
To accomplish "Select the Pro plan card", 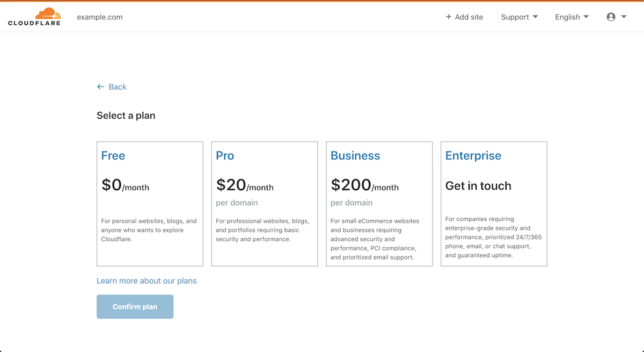I will (x=265, y=204).
